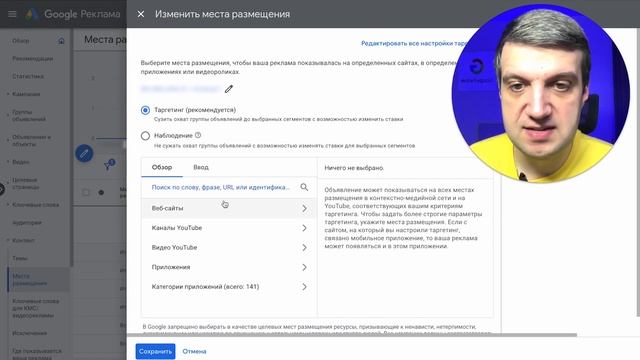This screenshot has width=640, height=360.
Task: Open Редактировать все настройки таргетинга link
Action: (414, 43)
